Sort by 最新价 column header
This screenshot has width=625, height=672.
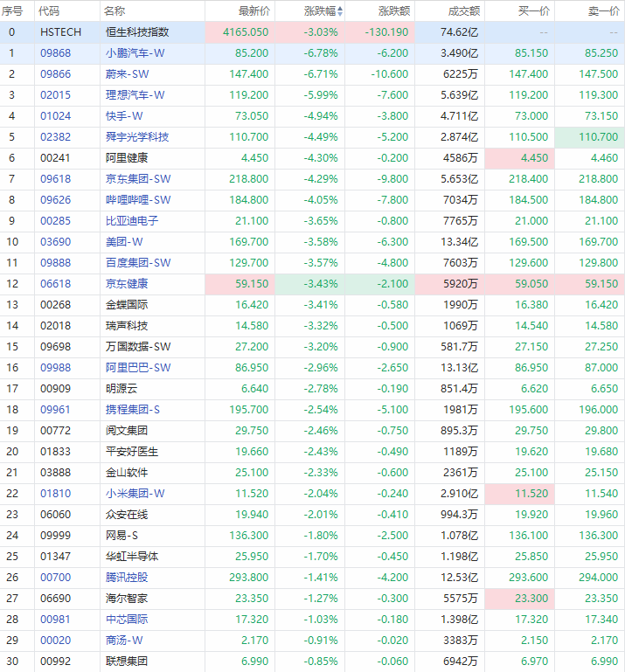point(254,11)
